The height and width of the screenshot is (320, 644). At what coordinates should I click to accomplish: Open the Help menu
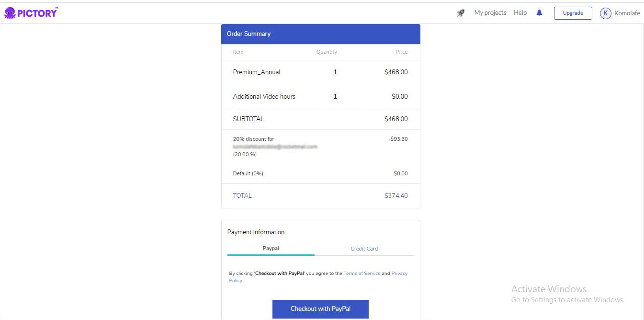[x=520, y=13]
